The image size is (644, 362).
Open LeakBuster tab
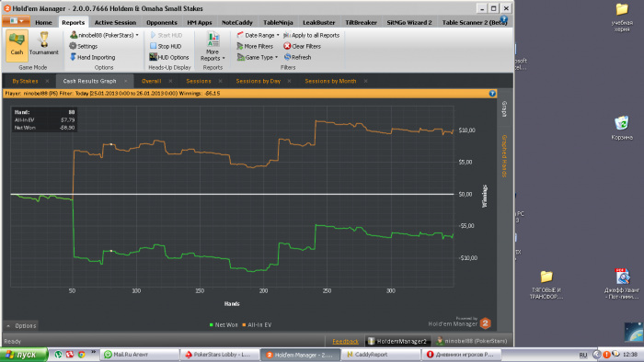click(319, 23)
